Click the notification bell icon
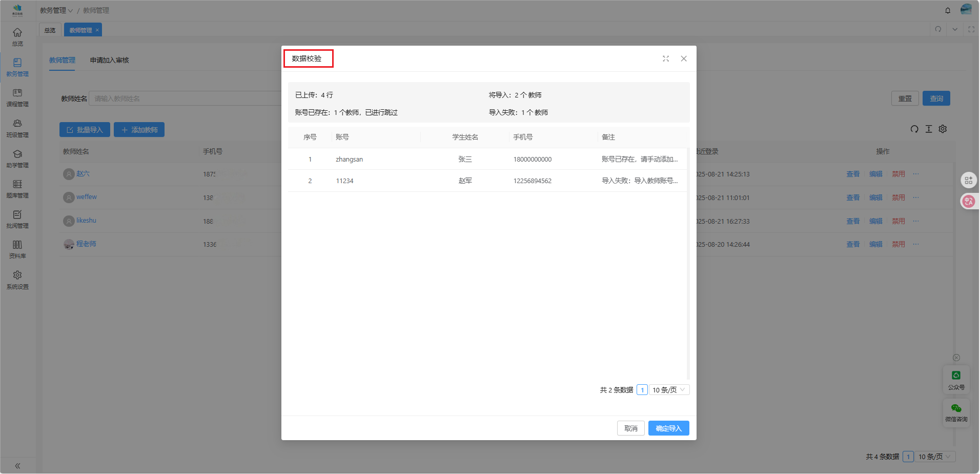 tap(948, 10)
